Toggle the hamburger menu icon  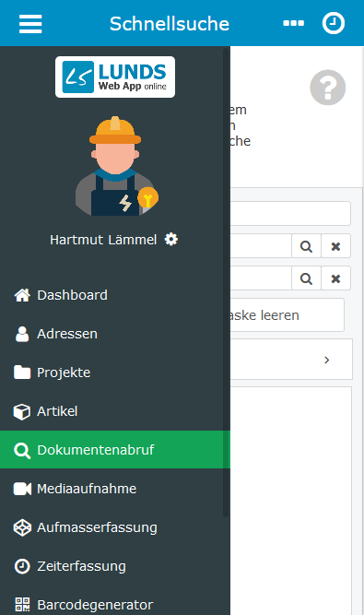(30, 24)
